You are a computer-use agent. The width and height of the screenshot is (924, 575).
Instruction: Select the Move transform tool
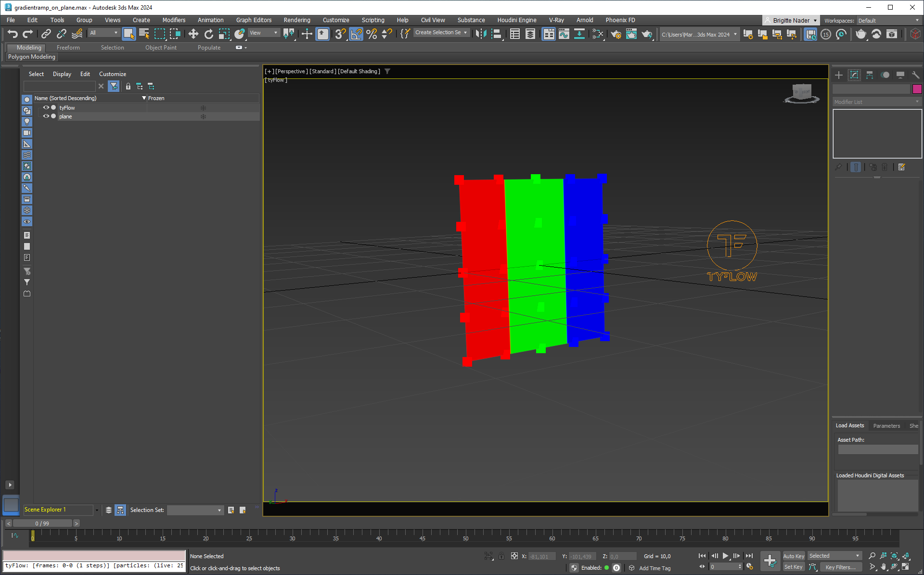193,34
